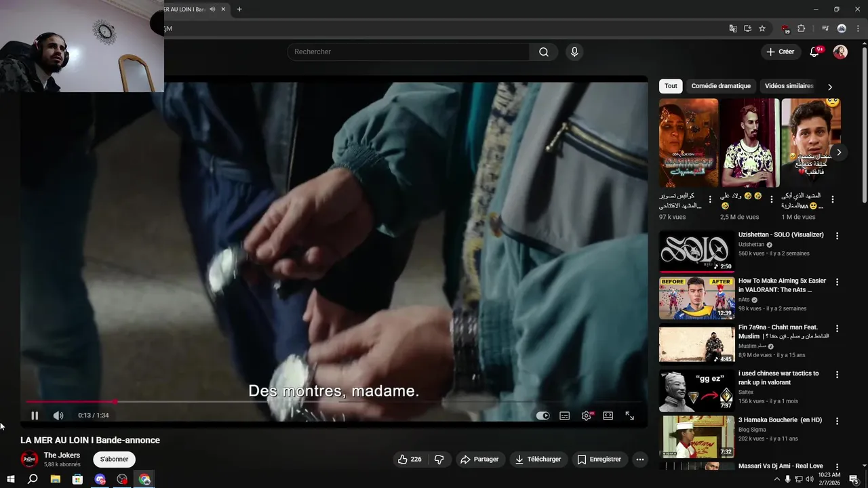Open menu for the VALORANT aiming video
This screenshot has width=868, height=488.
point(837,282)
